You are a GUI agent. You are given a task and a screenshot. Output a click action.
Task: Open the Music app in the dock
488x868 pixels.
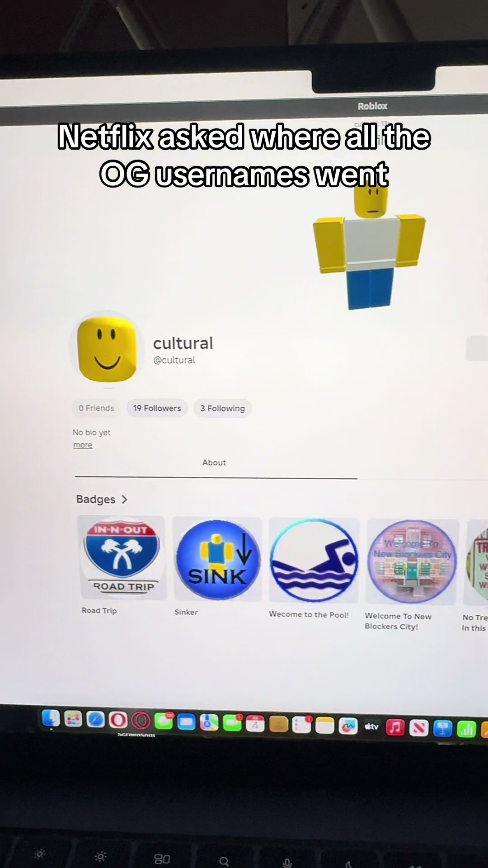(x=395, y=727)
